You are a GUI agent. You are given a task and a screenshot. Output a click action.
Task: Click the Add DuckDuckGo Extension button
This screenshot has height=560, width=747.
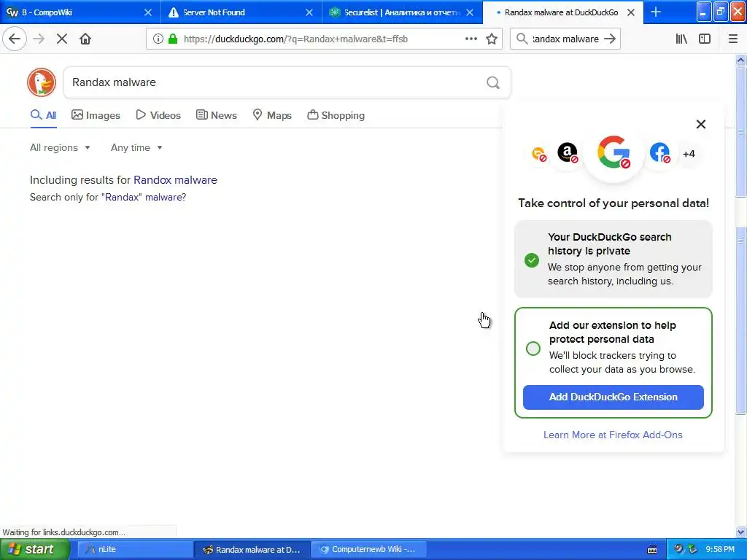[613, 397]
